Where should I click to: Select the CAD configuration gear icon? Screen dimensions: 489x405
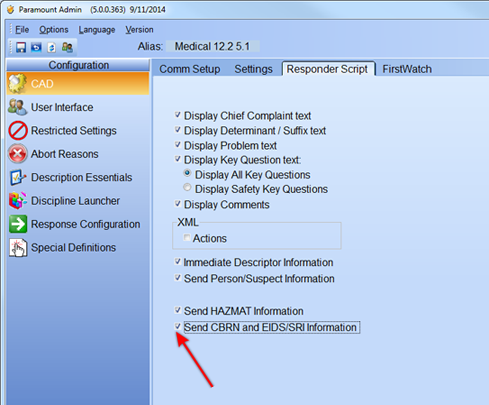17,83
